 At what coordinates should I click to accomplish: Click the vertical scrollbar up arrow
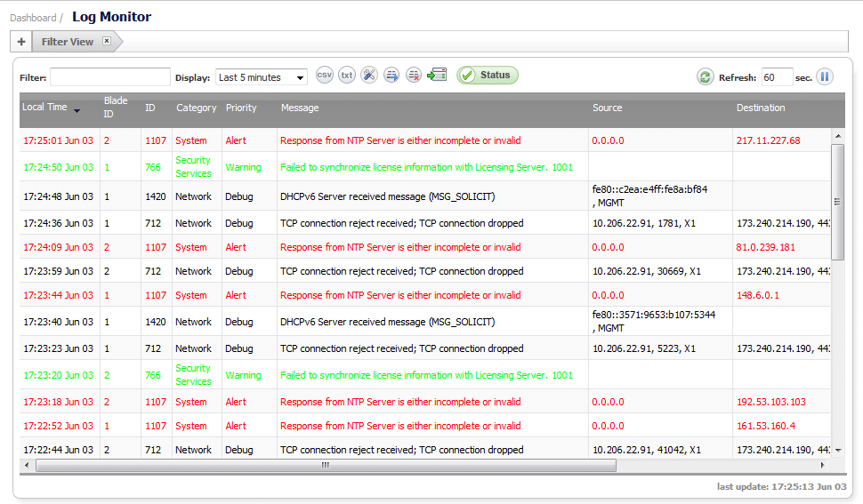pos(838,136)
